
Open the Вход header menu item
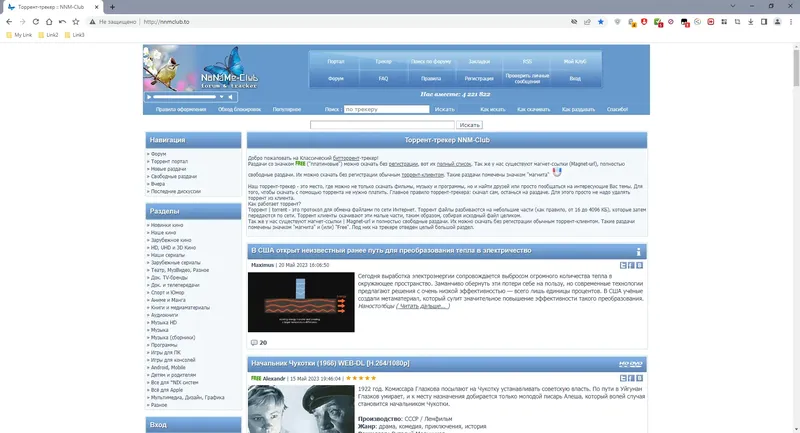pos(575,79)
